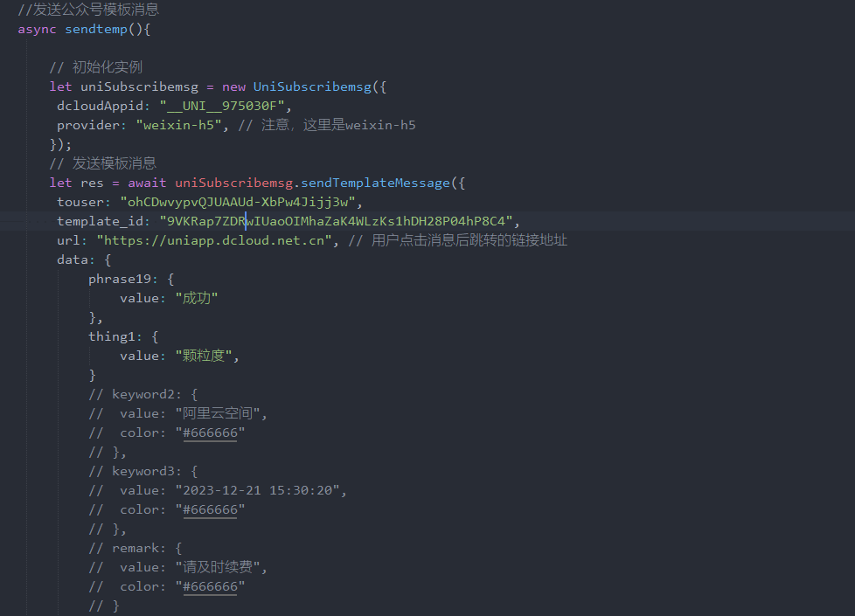The image size is (855, 616).
Task: Click the "__UNI__975030F" appid string
Action: coord(222,106)
